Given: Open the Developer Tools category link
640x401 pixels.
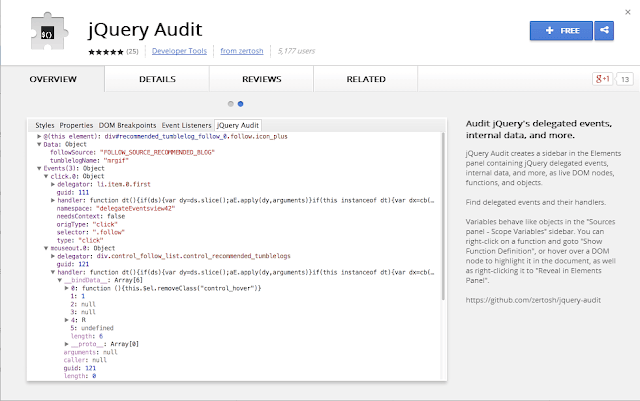Looking at the screenshot, I should point(179,51).
